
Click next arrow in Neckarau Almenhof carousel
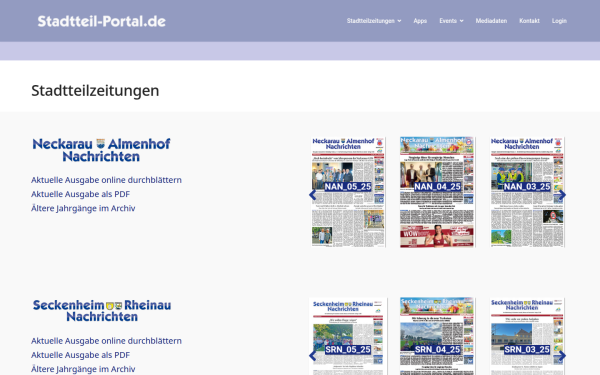click(x=561, y=195)
